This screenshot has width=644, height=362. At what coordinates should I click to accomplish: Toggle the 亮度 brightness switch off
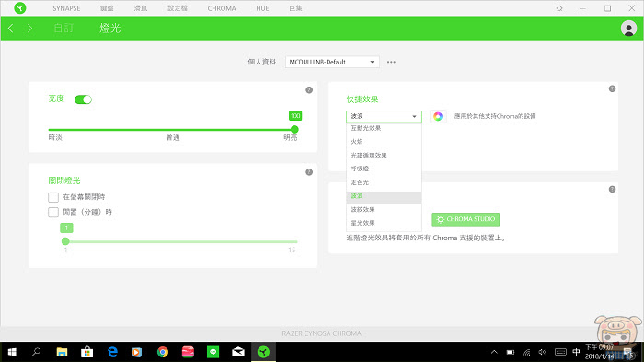coord(83,99)
